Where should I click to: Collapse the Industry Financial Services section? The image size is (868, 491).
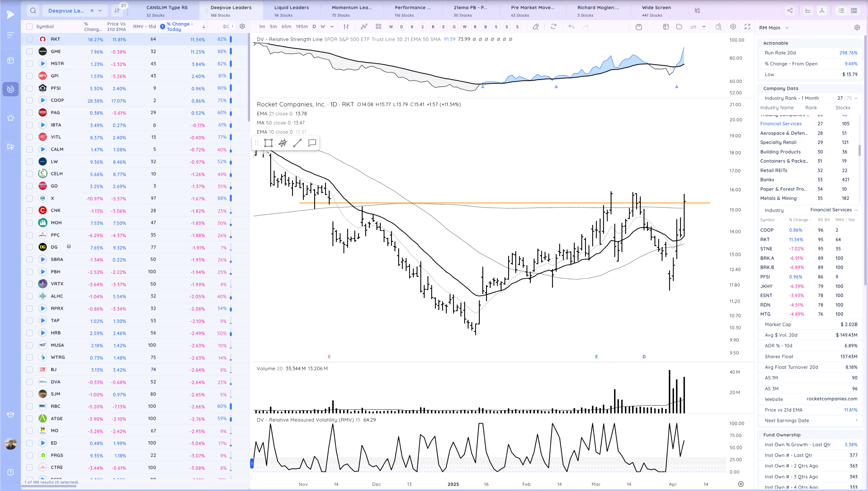click(x=856, y=210)
